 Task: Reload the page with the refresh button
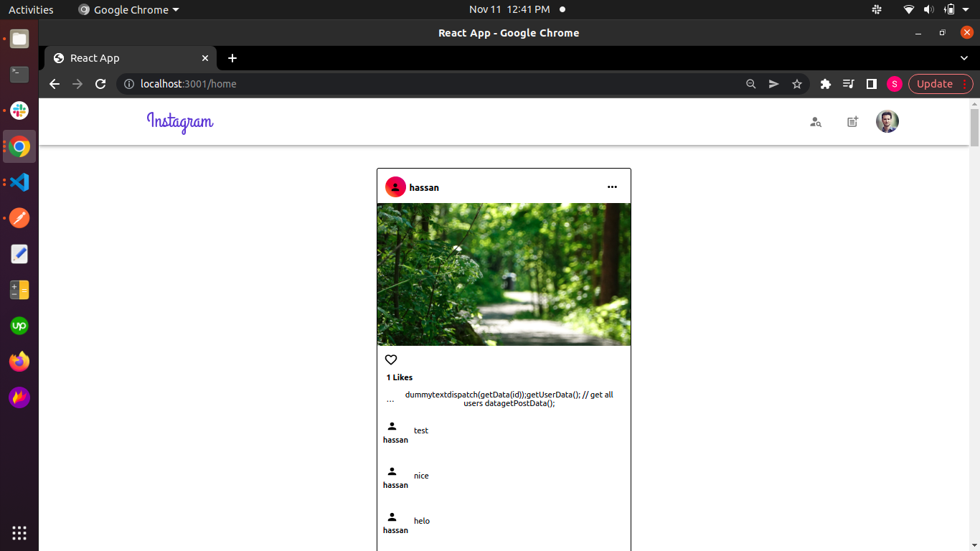pyautogui.click(x=100, y=84)
